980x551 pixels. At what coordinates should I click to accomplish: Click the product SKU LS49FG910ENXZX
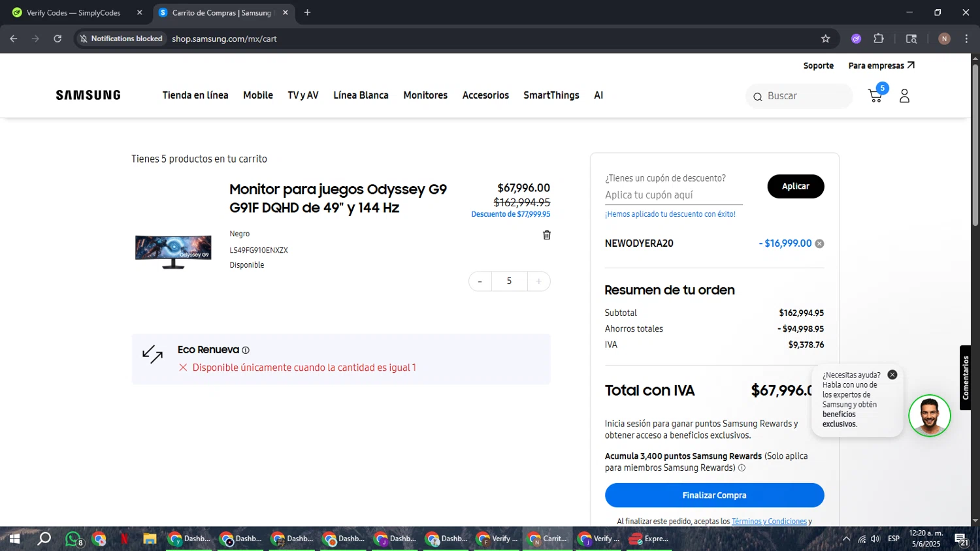259,250
